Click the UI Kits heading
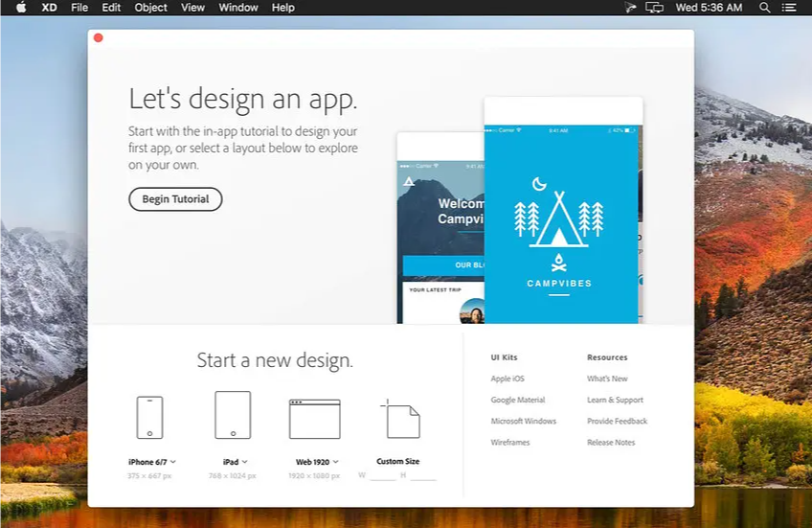 (504, 357)
